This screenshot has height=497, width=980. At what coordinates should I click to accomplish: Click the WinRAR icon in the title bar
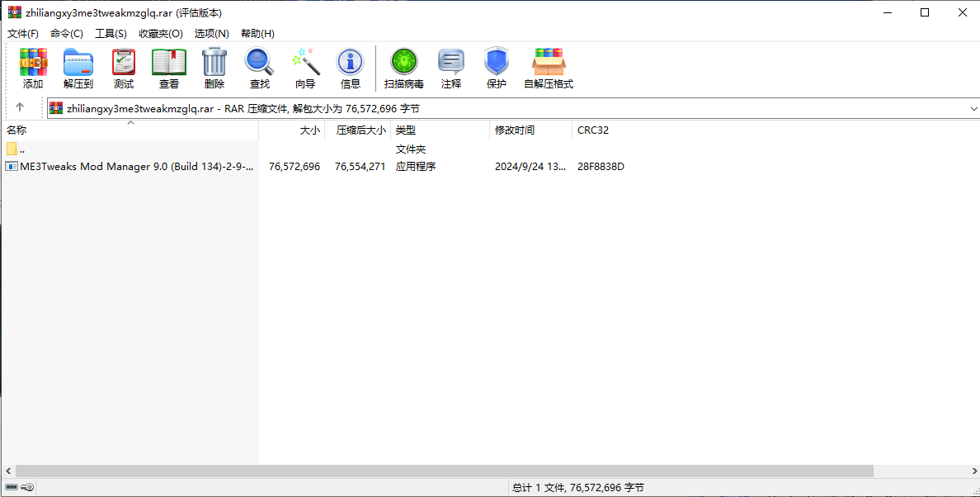pyautogui.click(x=14, y=12)
